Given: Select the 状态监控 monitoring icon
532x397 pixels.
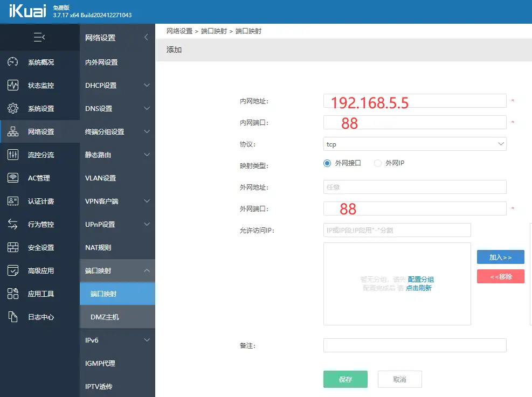Looking at the screenshot, I should (x=13, y=85).
